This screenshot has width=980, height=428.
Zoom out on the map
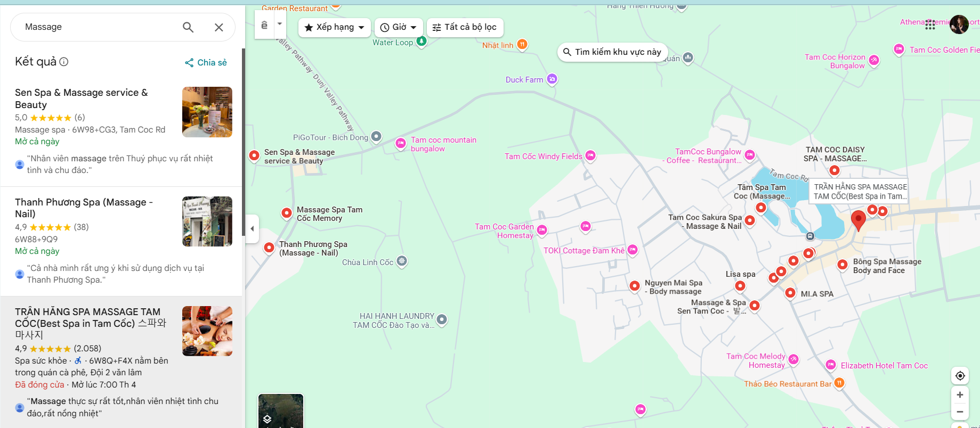[x=960, y=412]
